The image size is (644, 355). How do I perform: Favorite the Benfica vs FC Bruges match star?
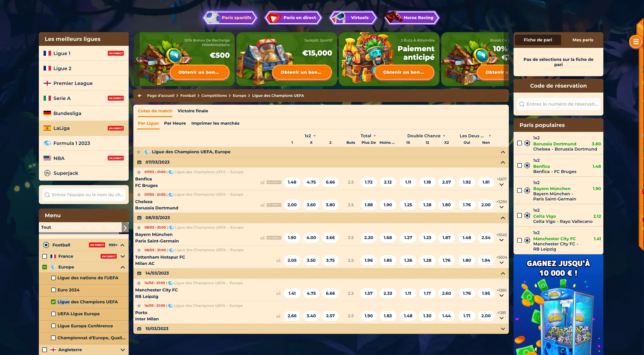tap(139, 172)
